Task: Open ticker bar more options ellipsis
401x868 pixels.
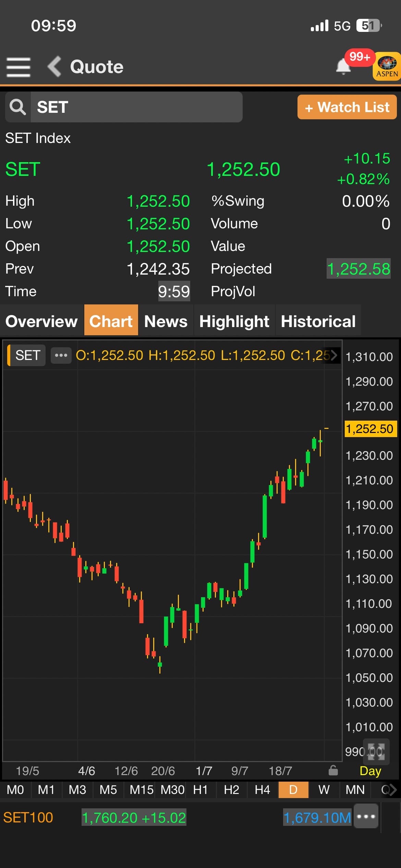Action: point(366,816)
